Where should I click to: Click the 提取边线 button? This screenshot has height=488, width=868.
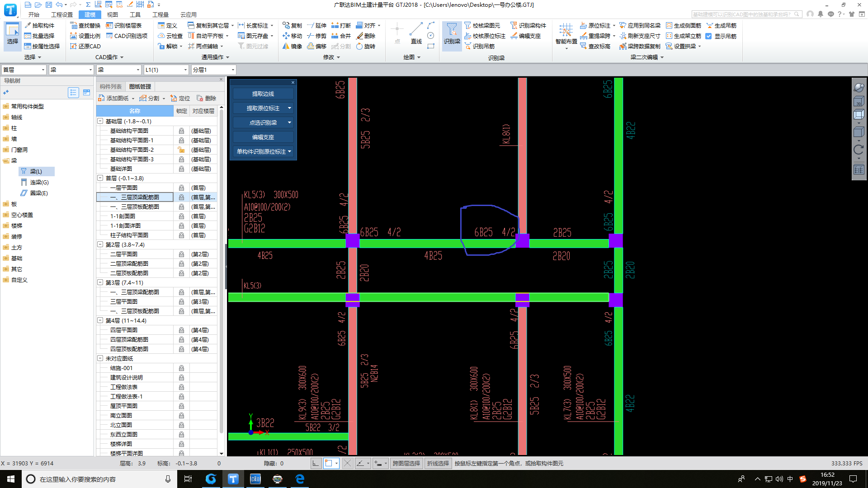click(263, 94)
